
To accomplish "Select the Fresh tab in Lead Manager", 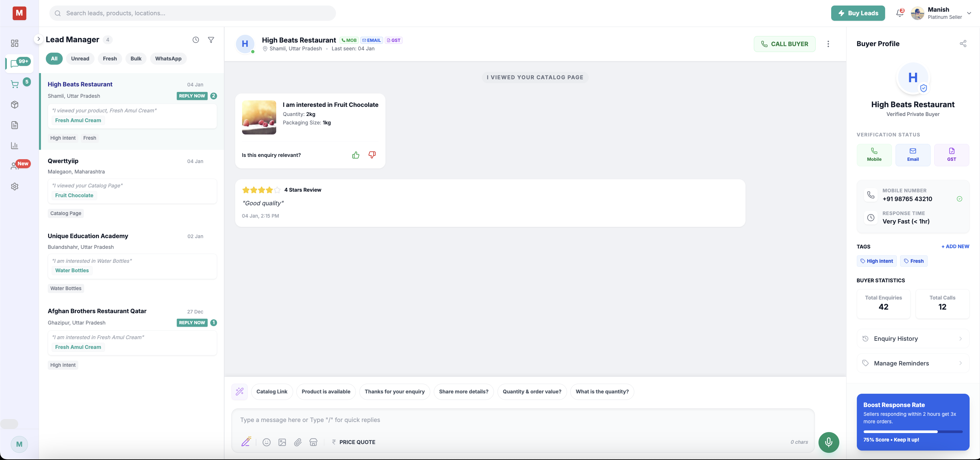I will [110, 58].
